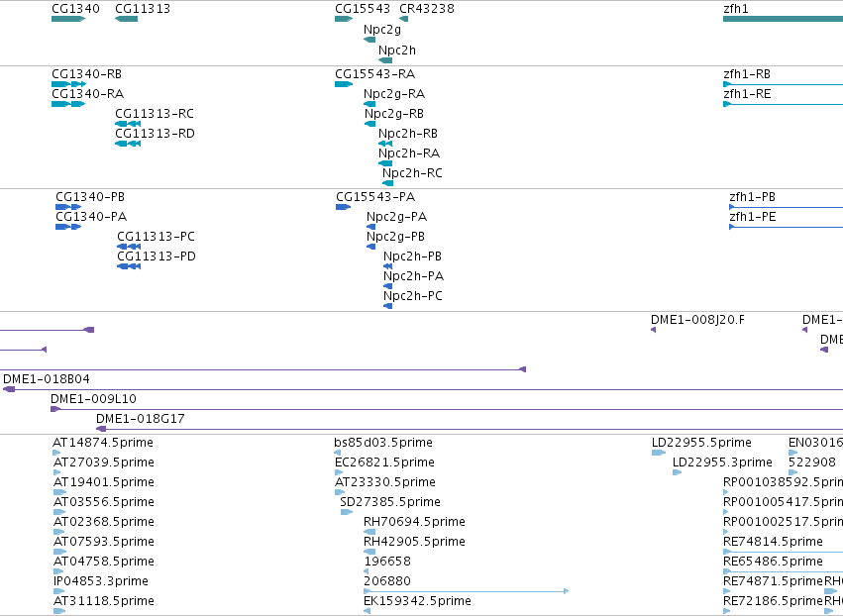Select protein Npc2h-PB
The height and width of the screenshot is (616, 843).
click(412, 257)
